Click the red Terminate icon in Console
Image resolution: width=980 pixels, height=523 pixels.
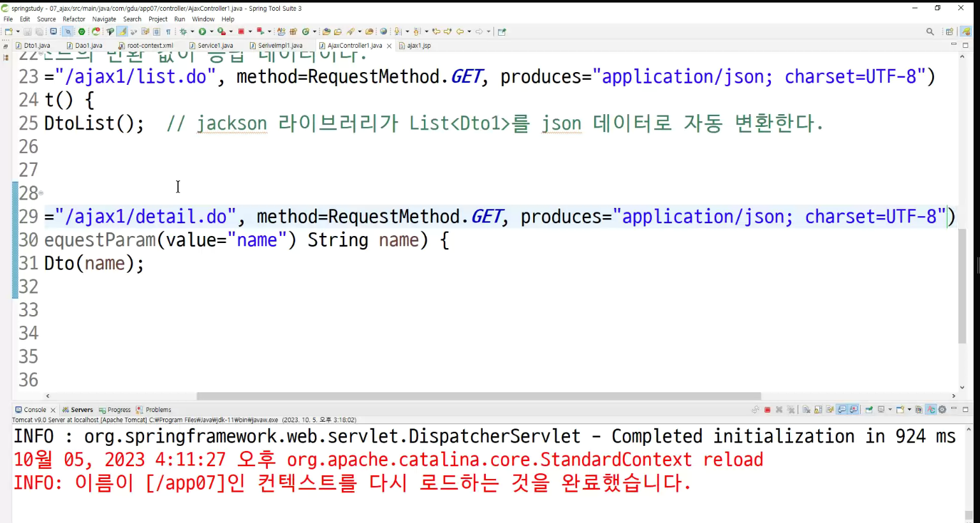point(767,409)
